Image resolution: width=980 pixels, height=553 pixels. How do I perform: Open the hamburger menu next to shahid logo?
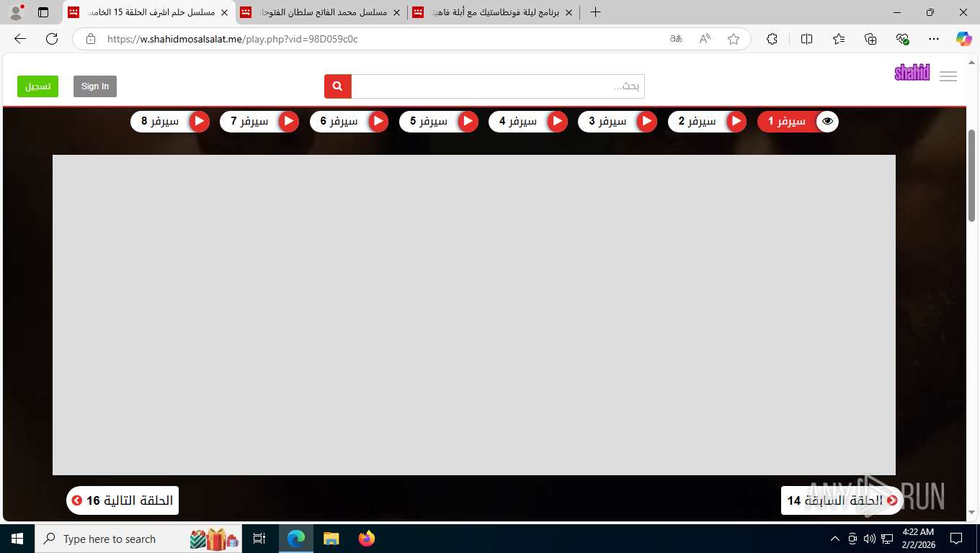pos(948,76)
